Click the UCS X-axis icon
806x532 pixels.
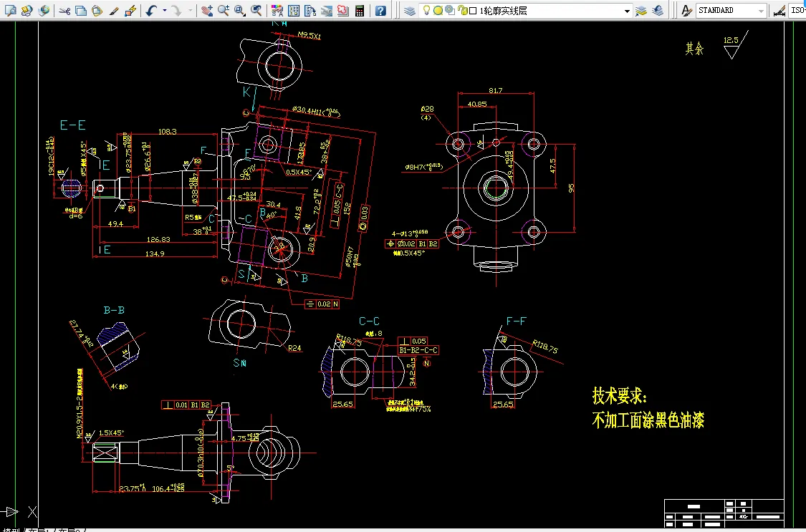point(32,511)
